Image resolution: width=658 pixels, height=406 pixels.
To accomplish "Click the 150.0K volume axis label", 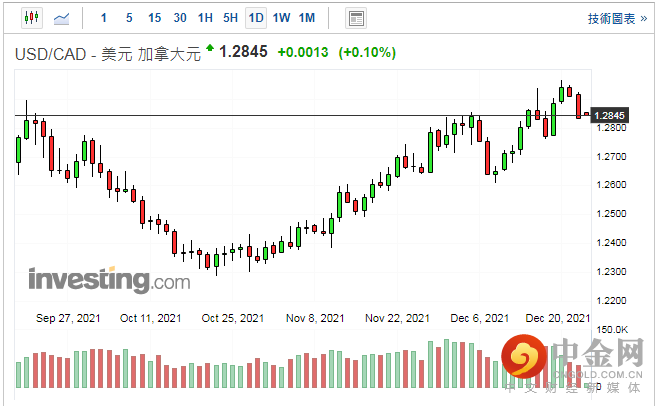I will [612, 330].
